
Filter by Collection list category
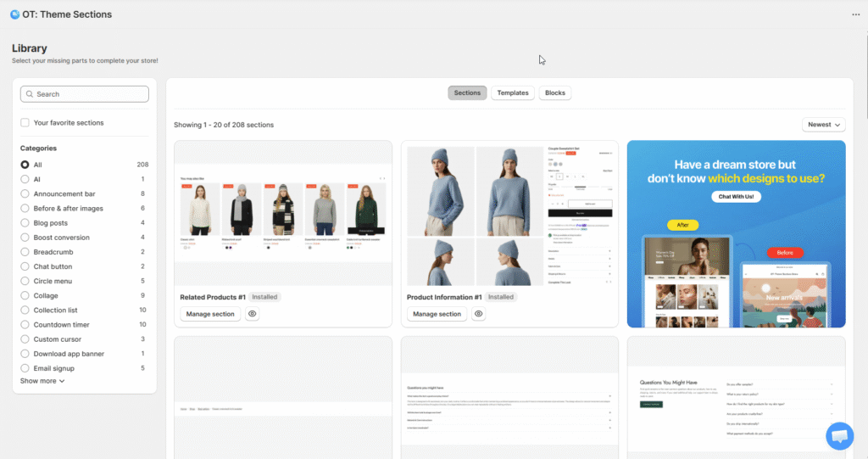(25, 310)
